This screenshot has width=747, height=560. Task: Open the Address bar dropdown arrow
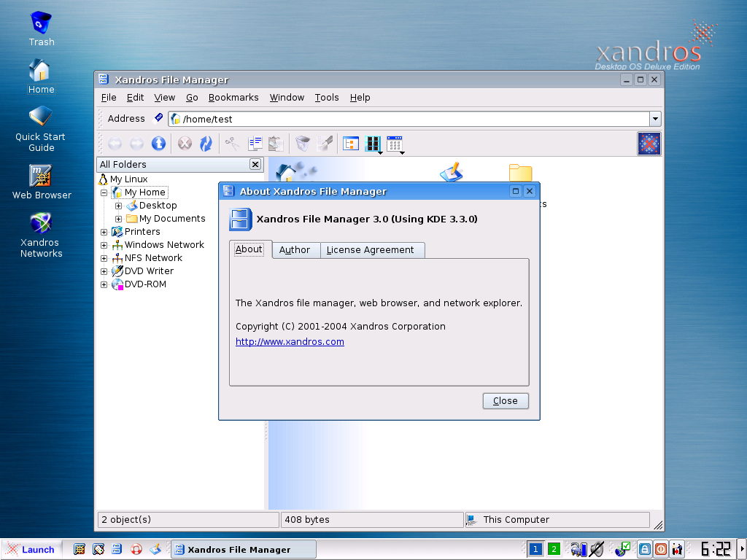[656, 119]
